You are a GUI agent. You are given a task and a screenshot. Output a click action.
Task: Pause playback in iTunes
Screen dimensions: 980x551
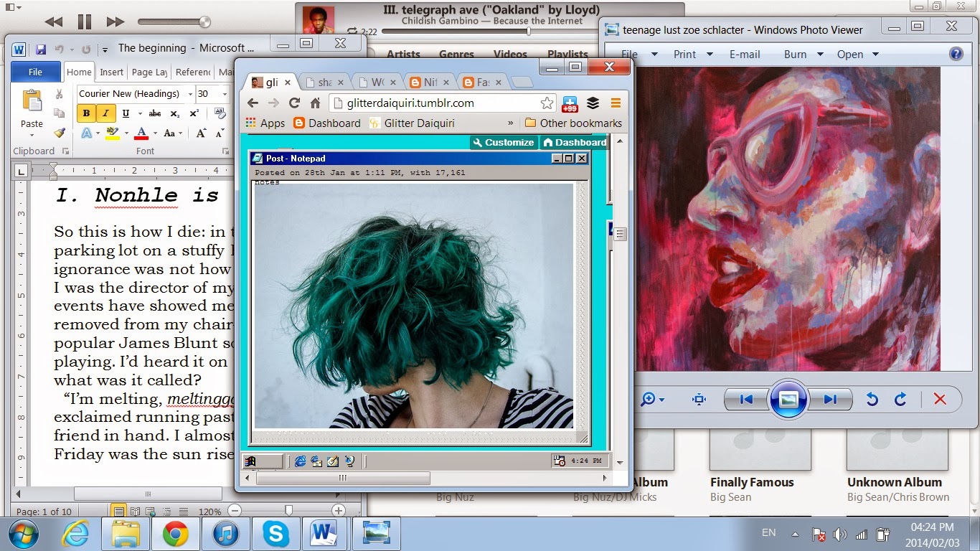tap(85, 22)
